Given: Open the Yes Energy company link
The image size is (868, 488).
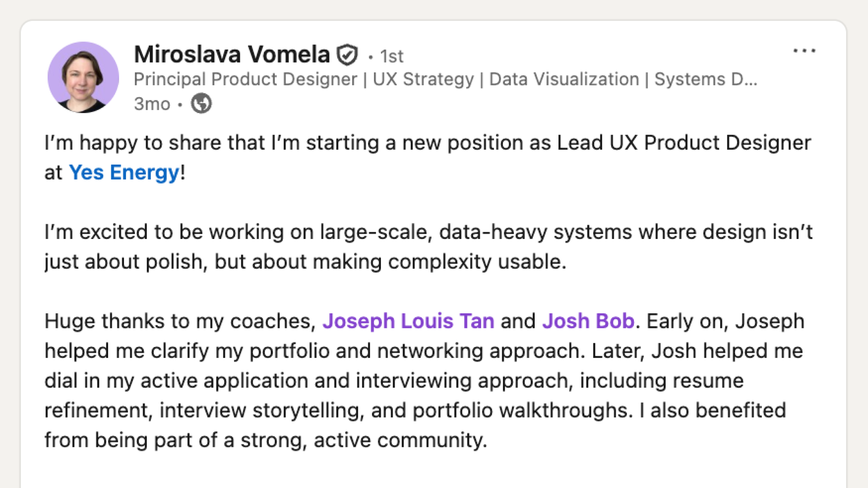Looking at the screenshot, I should pos(124,172).
